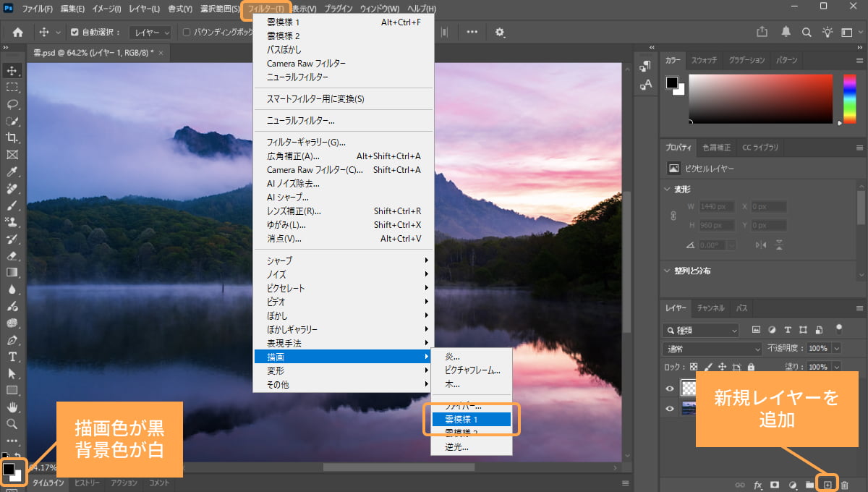Open the 不透明度 opacity dropdown arrow
Image resolution: width=868 pixels, height=492 pixels.
pos(837,348)
